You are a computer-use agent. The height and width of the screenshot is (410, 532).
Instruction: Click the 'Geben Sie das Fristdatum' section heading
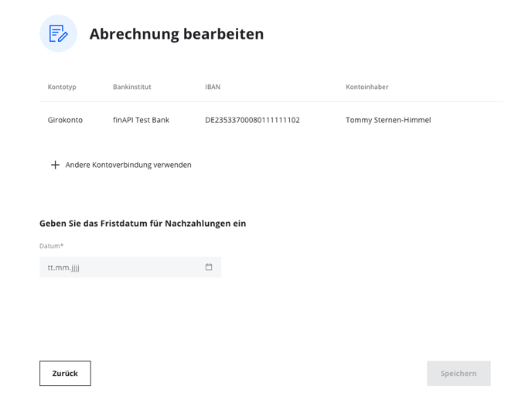pos(142,224)
